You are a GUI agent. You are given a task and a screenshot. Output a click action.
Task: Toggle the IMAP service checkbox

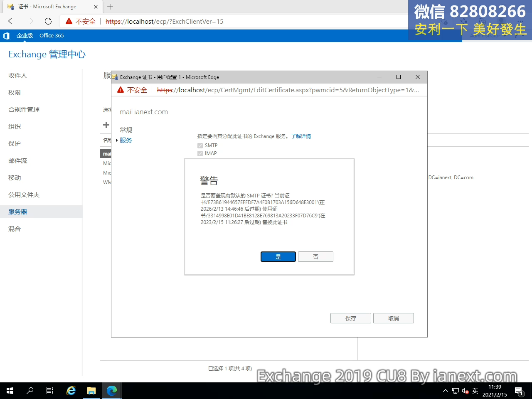tap(200, 153)
